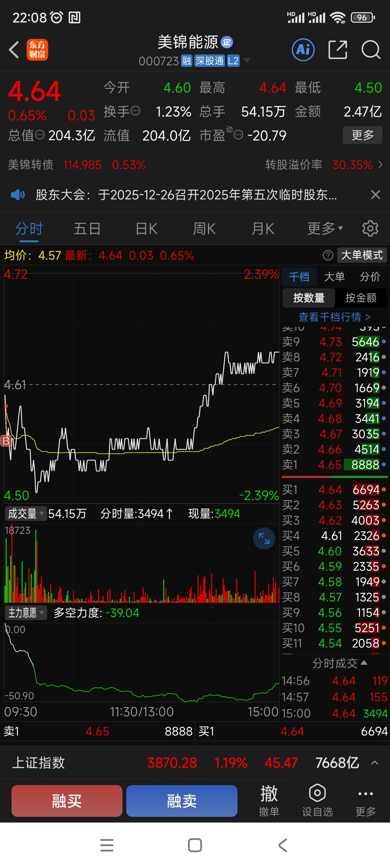
Task: Open bottom 更多 three-dot menu
Action: pyautogui.click(x=365, y=801)
